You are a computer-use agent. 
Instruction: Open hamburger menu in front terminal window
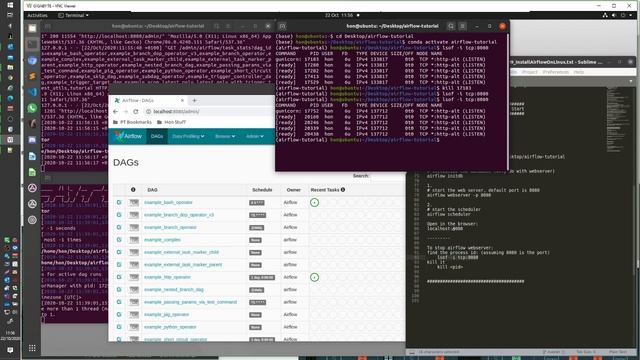pyautogui.click(x=462, y=26)
